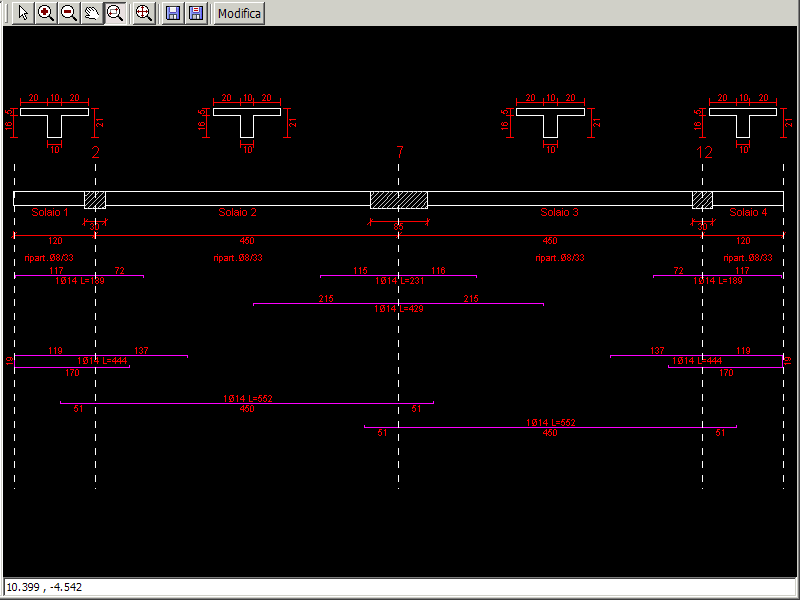This screenshot has width=800, height=600.
Task: Select the arrow pointer tool
Action: (21, 13)
